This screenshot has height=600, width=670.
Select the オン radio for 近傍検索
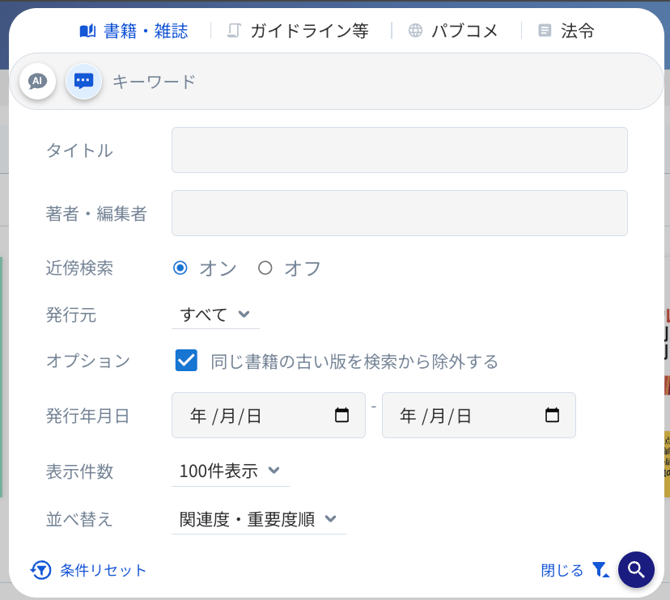(180, 268)
